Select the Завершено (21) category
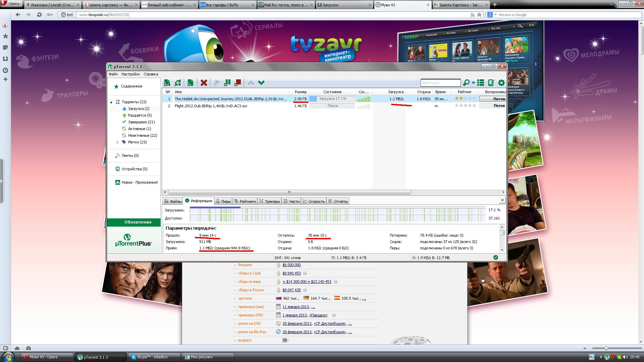644x362 pixels. [141, 122]
